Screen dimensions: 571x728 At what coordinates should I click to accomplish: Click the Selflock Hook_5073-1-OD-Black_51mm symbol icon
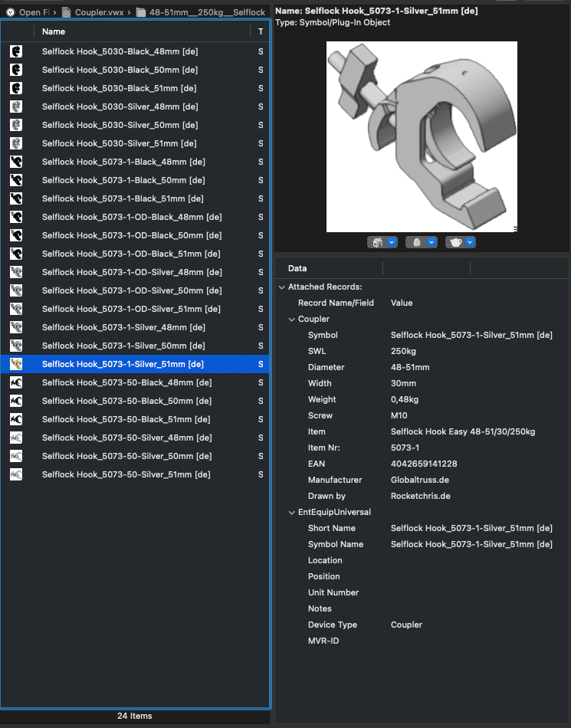coord(16,254)
